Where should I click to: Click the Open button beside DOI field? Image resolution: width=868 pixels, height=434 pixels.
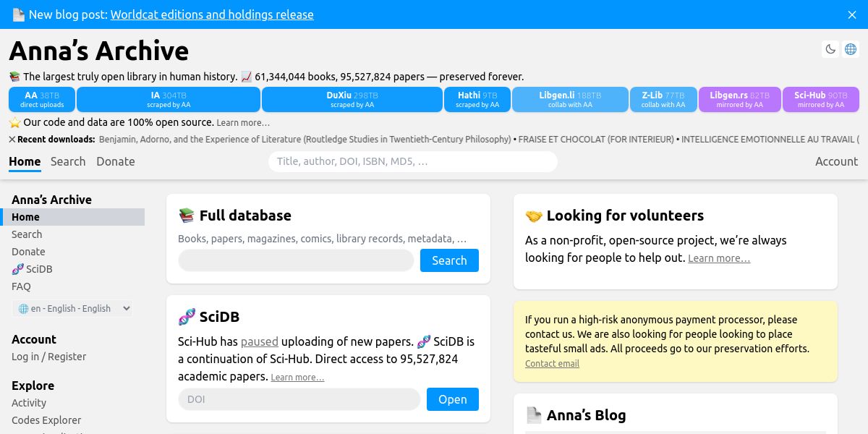click(x=452, y=399)
